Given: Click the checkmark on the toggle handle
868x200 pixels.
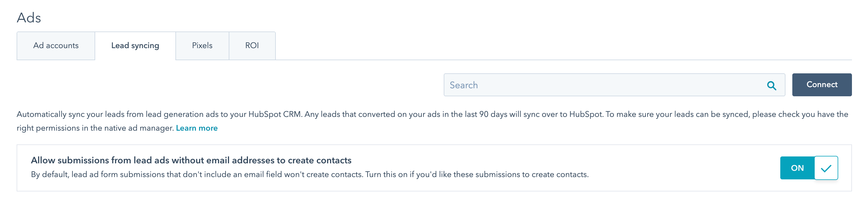Looking at the screenshot, I should pos(826,168).
